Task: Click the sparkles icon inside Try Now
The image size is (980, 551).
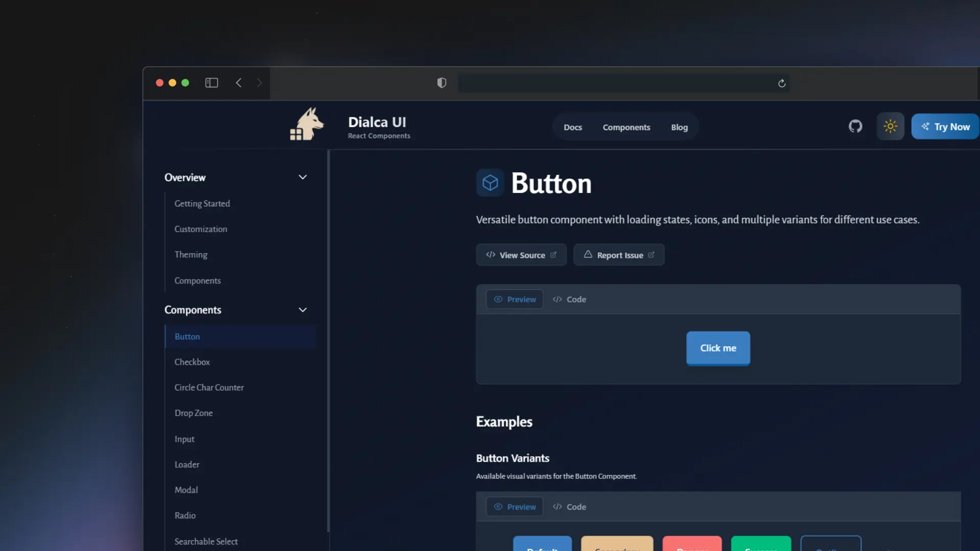Action: point(926,126)
